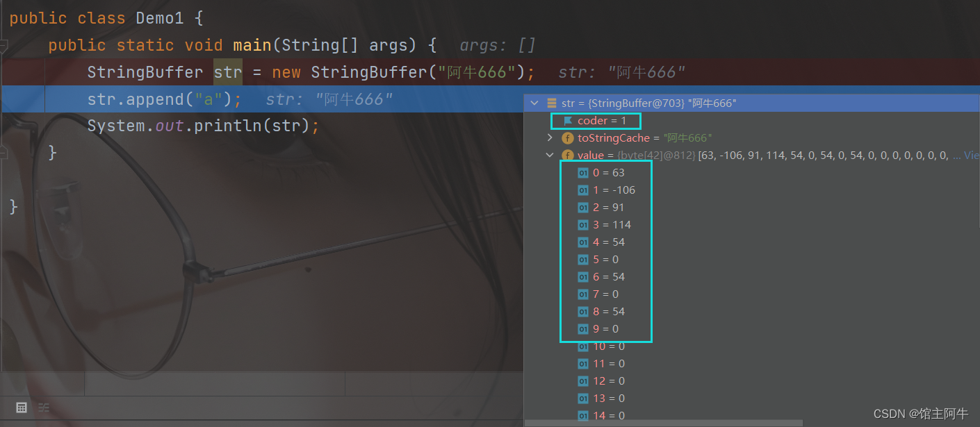Image resolution: width=980 pixels, height=427 pixels.
Task: Click the primitive icon of element 4 = 54
Action: point(583,242)
